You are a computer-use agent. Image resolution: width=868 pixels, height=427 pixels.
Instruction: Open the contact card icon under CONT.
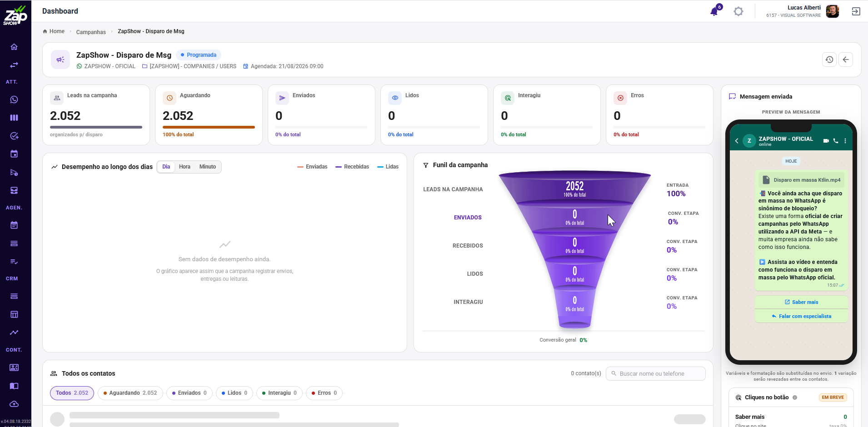14,367
